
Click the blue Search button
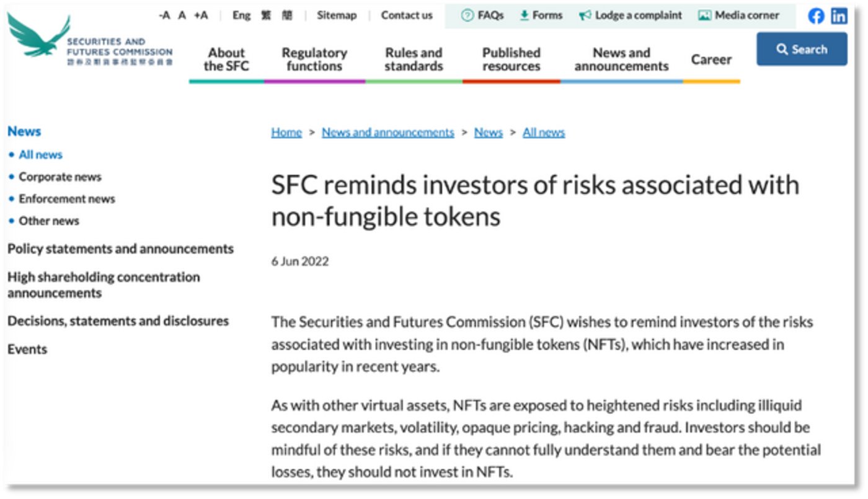point(801,49)
